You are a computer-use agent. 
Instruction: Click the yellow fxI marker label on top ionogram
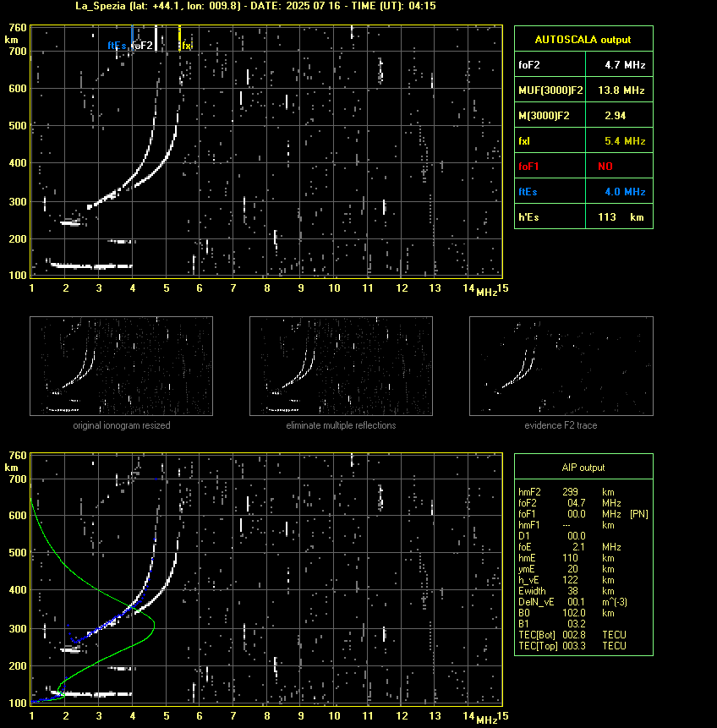(x=186, y=46)
